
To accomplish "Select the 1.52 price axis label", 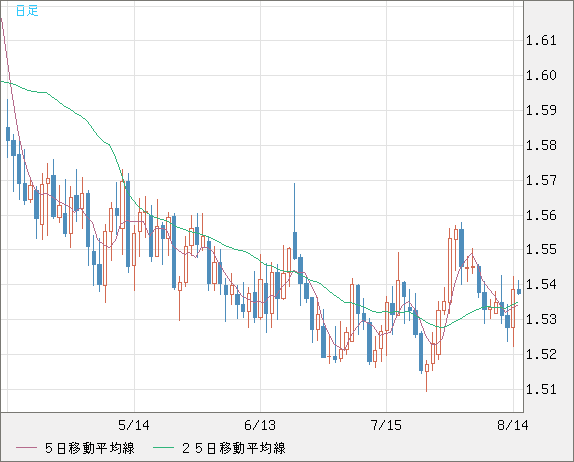I will pos(541,354).
